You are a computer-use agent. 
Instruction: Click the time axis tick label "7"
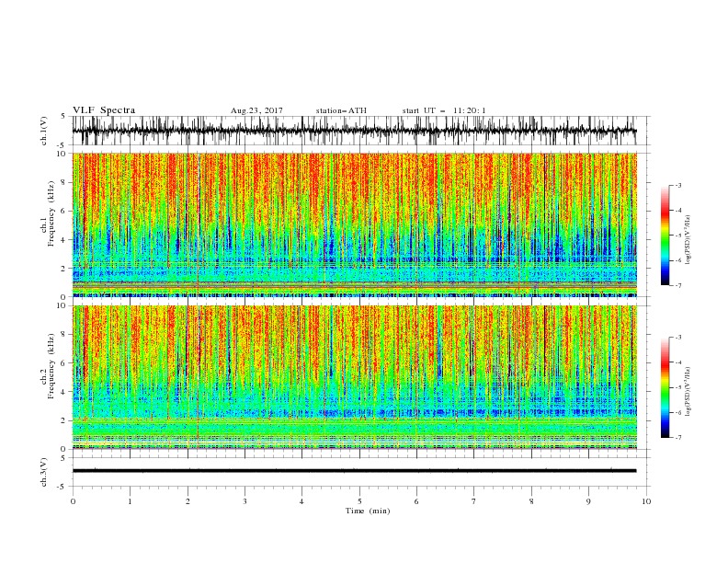(x=474, y=501)
